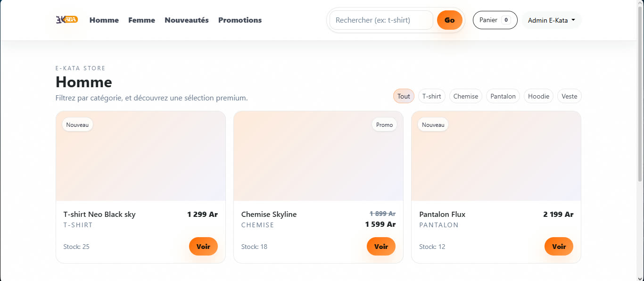This screenshot has height=281, width=644.
Task: Click the 1 599 Ar promo price
Action: 380,224
